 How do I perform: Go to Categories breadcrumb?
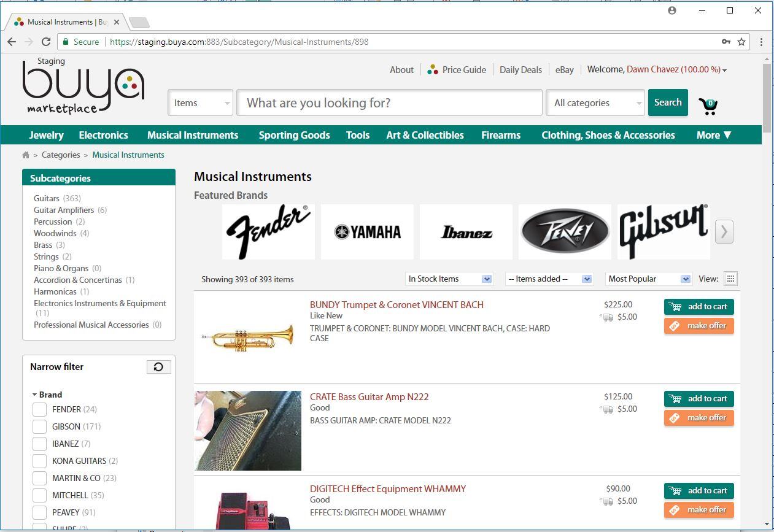point(61,155)
